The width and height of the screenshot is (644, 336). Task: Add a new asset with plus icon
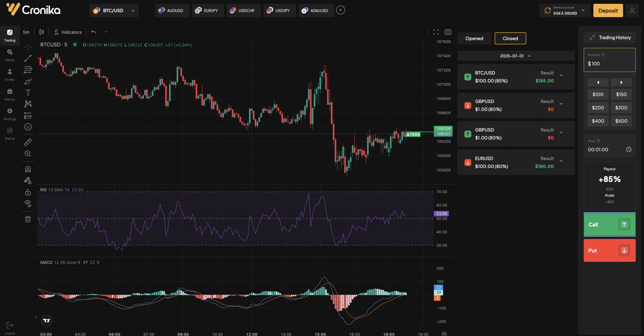341,10
